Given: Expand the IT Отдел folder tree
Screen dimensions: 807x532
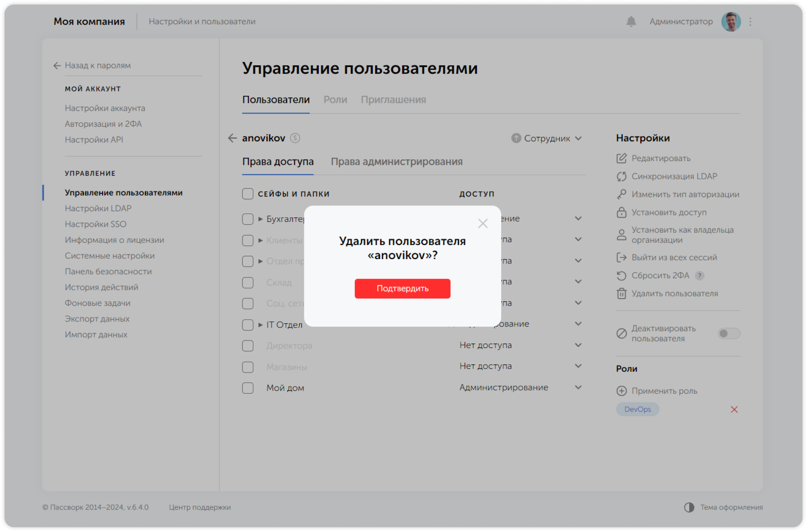Looking at the screenshot, I should pyautogui.click(x=260, y=324).
